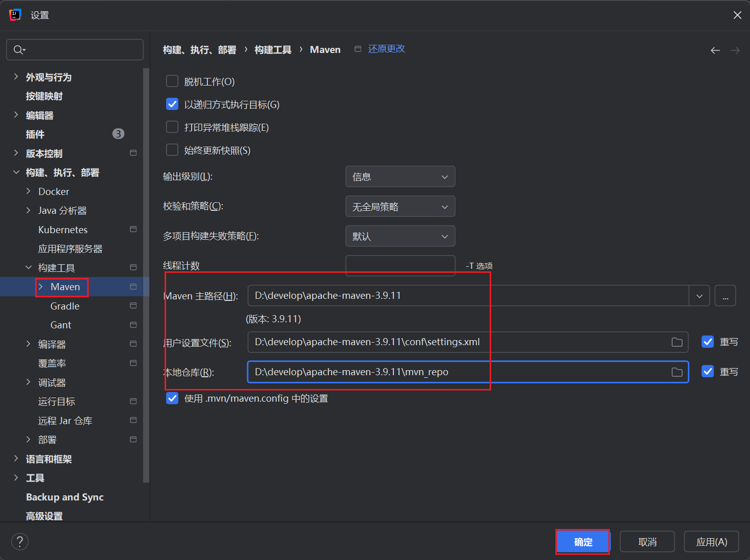
Task: Toggle 重写 checkbox for user settings file
Action: point(708,342)
